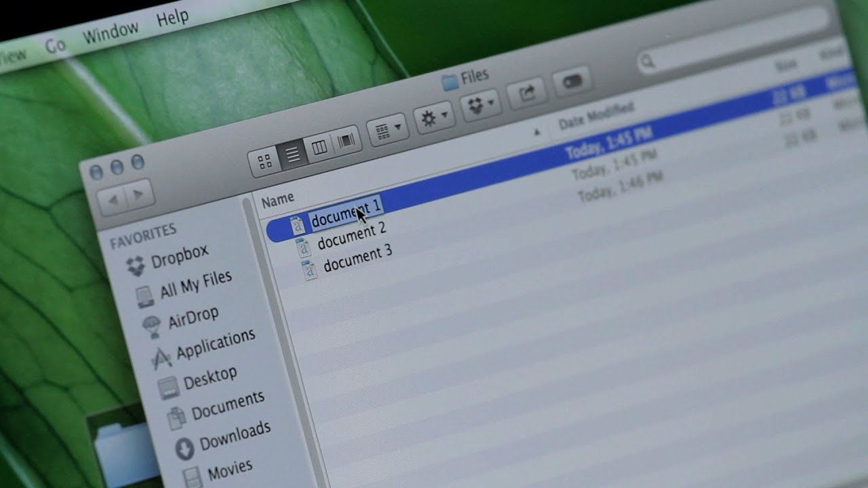
Task: Select the document 3 file icon
Action: 310,269
